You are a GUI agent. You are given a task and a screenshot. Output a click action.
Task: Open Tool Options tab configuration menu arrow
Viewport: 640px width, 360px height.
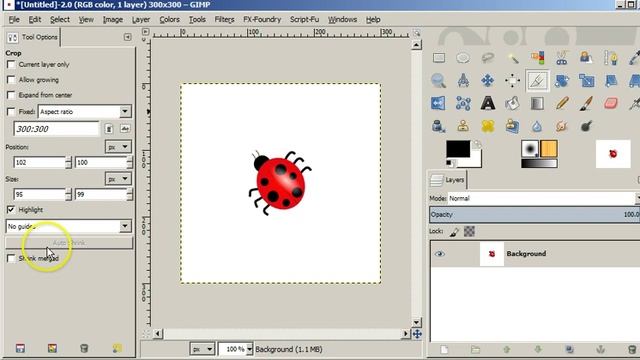(x=127, y=37)
